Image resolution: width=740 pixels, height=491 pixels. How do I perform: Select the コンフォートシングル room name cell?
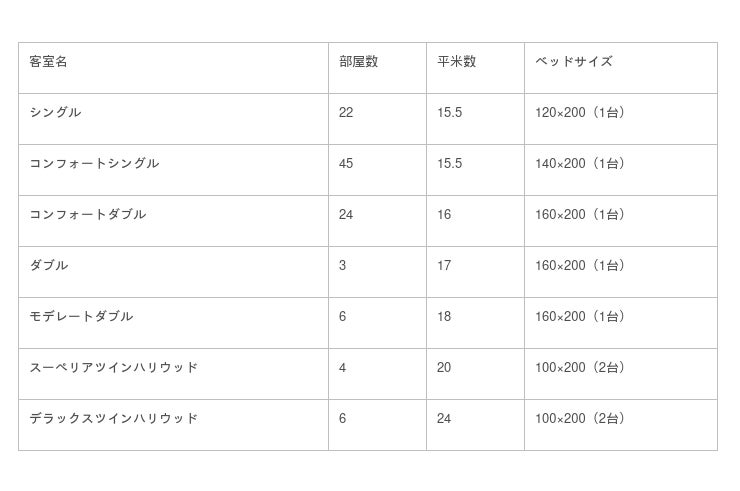point(94,164)
